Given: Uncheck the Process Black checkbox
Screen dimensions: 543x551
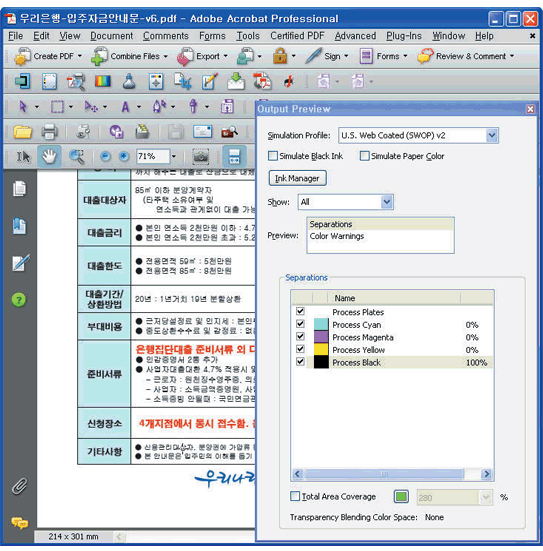Looking at the screenshot, I should [x=300, y=362].
